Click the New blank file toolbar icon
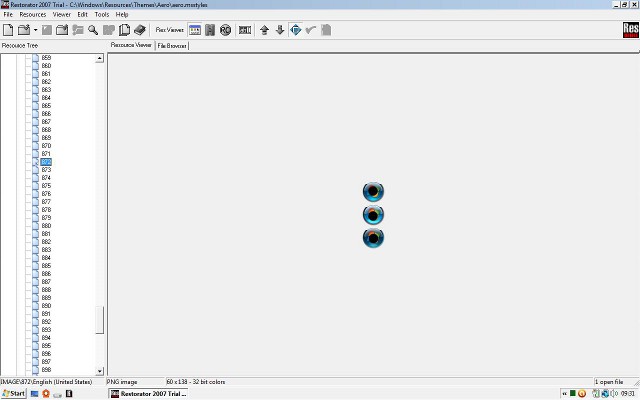 point(8,30)
